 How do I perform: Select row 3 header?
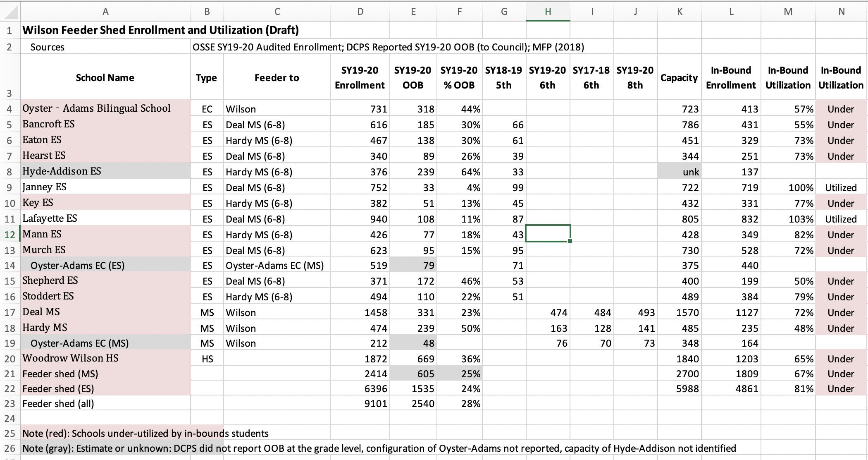click(10, 93)
